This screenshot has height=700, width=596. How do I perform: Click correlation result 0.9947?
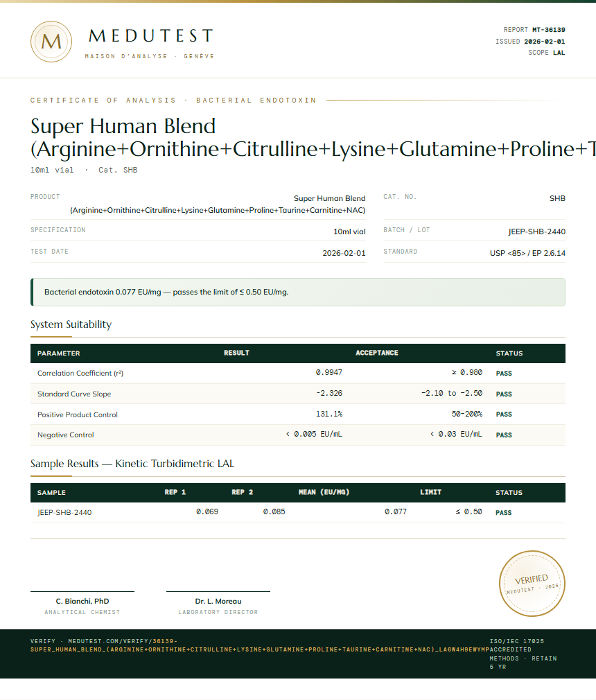pyautogui.click(x=329, y=372)
